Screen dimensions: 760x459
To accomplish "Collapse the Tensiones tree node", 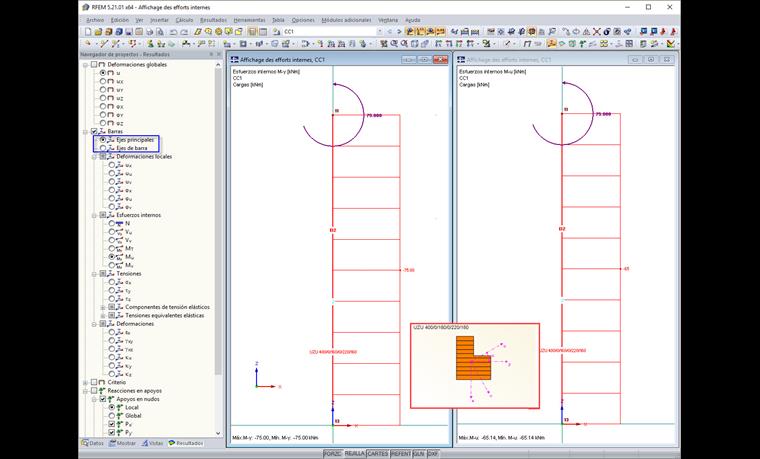I will click(95, 274).
